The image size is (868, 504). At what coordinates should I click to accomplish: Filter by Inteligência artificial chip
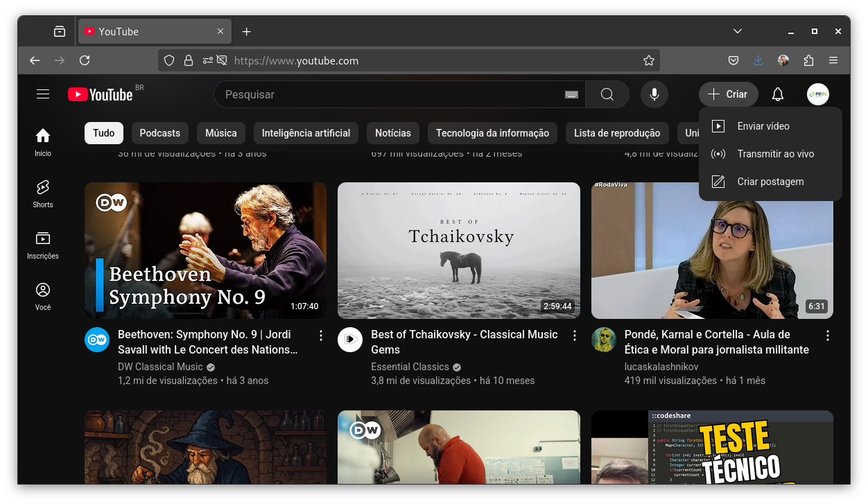pyautogui.click(x=306, y=133)
